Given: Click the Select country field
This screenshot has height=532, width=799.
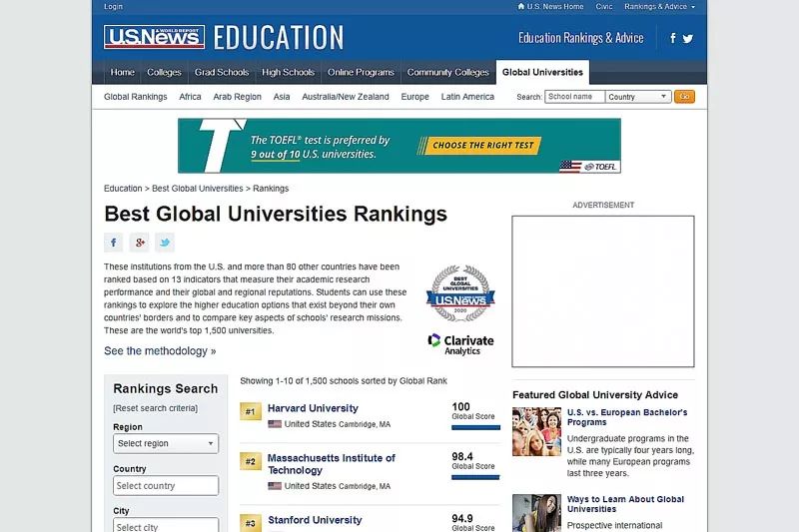Looking at the screenshot, I should pyautogui.click(x=166, y=486).
